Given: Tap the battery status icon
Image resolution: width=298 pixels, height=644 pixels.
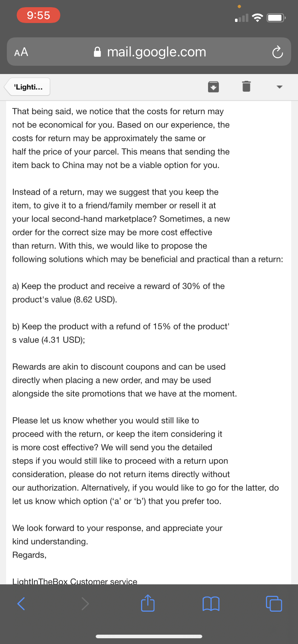Looking at the screenshot, I should coord(276,18).
